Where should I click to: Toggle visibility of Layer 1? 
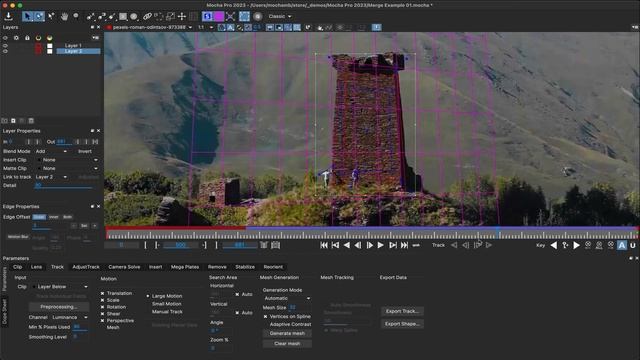[5, 46]
